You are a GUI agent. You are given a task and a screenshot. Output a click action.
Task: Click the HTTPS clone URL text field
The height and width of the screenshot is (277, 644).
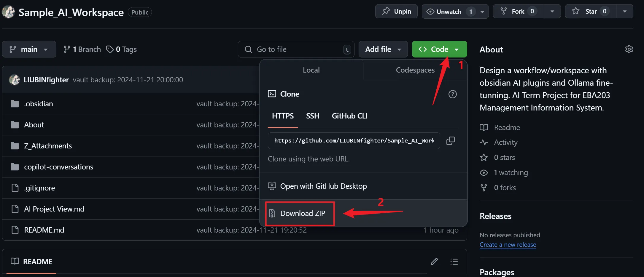[x=354, y=141]
